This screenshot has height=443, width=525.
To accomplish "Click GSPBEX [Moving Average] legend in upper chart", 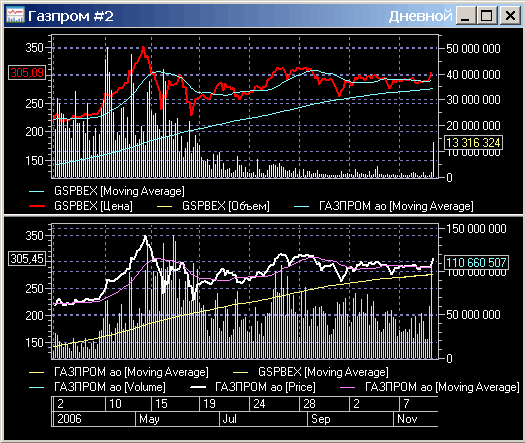I will click(x=119, y=191).
